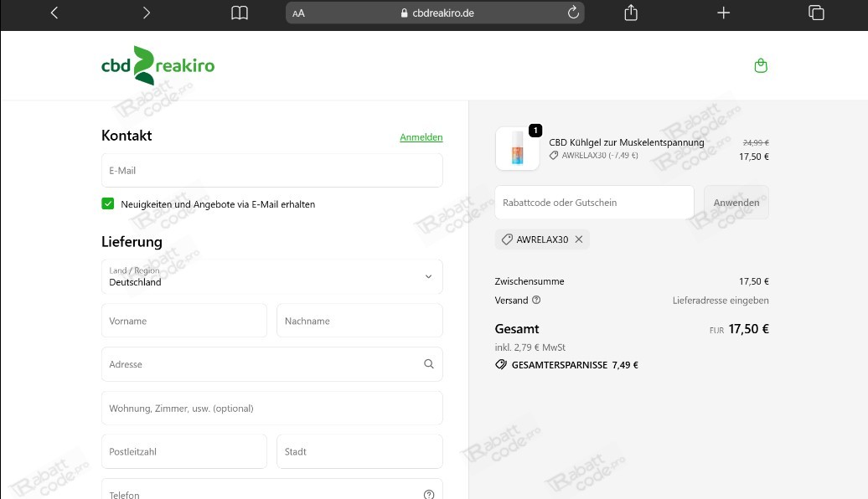This screenshot has width=868, height=499.
Task: Reload the page using the refresh icon
Action: [x=573, y=13]
